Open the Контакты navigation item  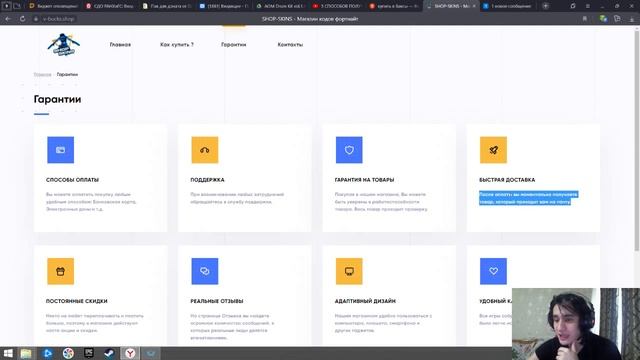(x=290, y=44)
